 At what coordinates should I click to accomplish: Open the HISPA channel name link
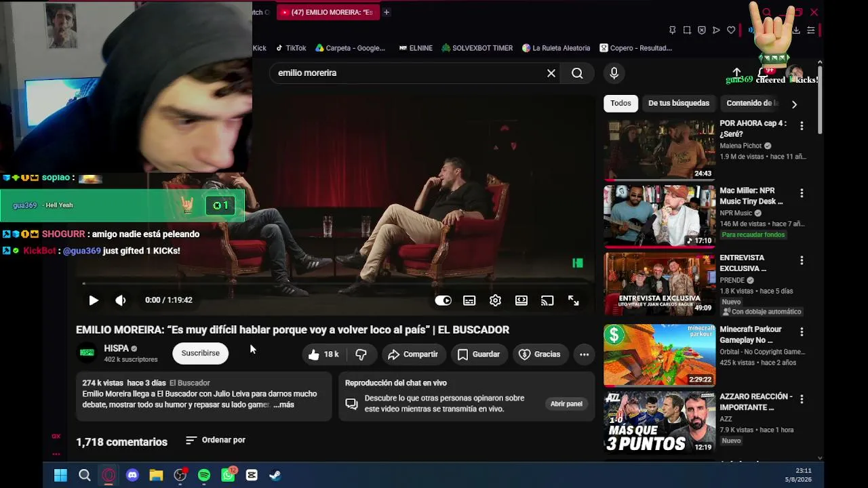pyautogui.click(x=116, y=348)
